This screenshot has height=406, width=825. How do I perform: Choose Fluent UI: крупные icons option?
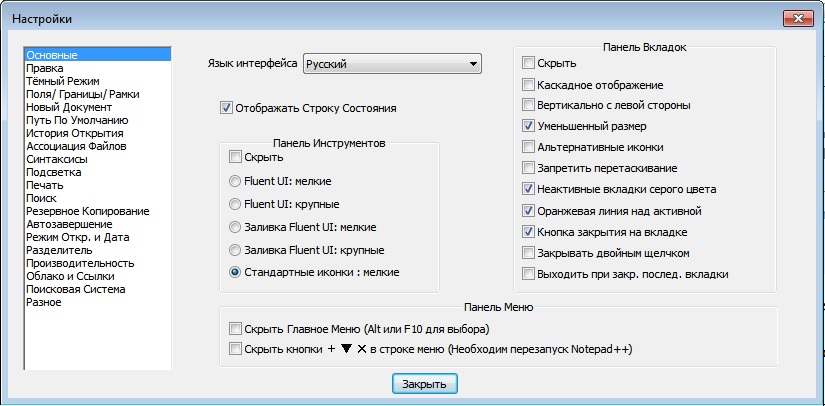pyautogui.click(x=236, y=204)
